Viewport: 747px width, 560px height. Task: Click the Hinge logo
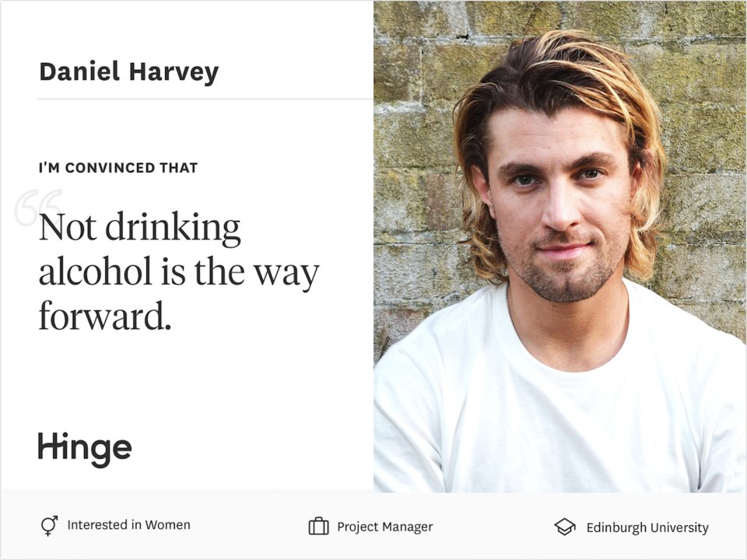pos(85,450)
